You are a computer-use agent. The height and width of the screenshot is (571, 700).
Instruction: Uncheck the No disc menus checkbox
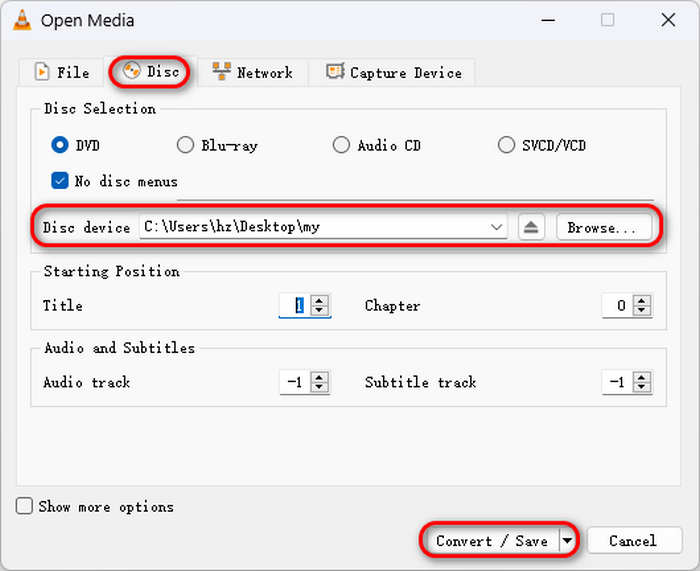coord(60,181)
